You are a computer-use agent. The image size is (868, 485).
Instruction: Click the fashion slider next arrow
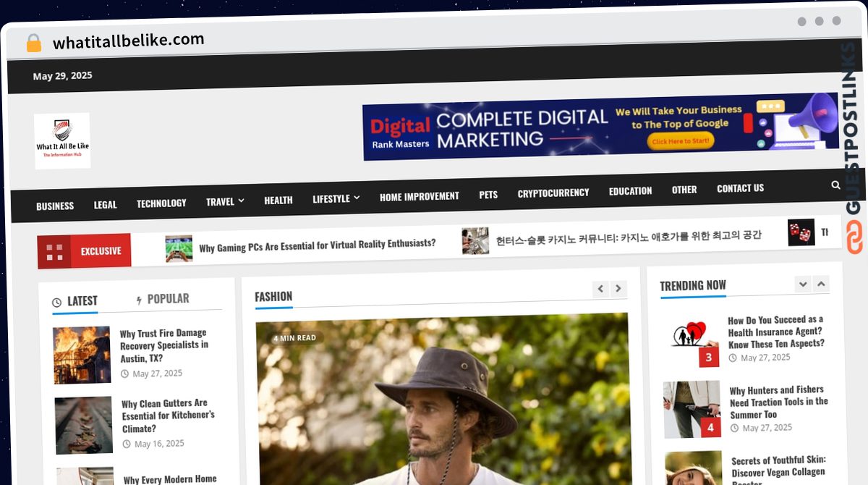(x=618, y=289)
